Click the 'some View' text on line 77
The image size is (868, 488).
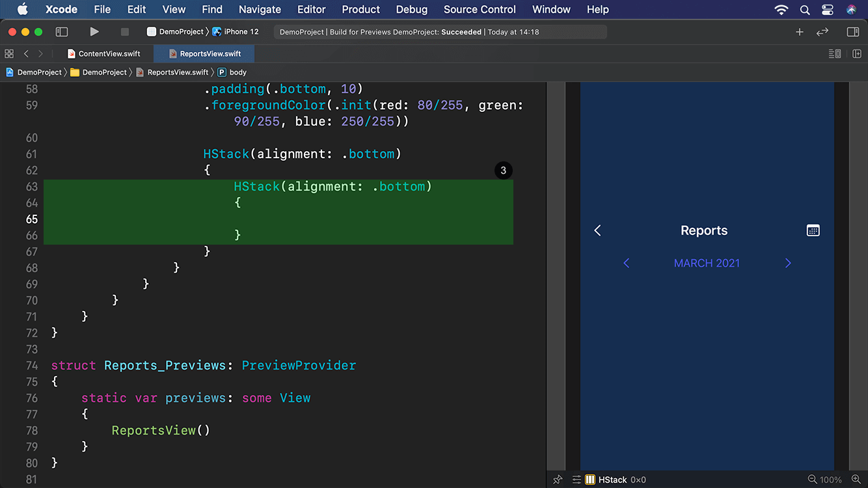[x=276, y=398]
